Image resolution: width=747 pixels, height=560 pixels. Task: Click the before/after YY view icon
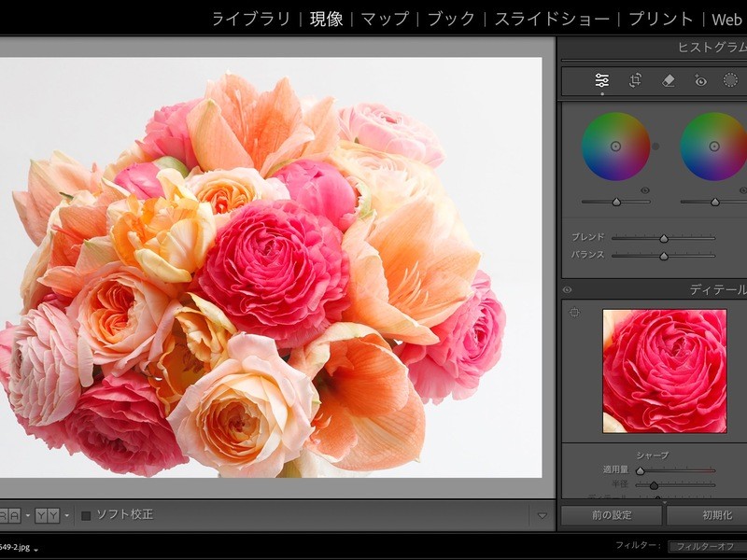click(x=47, y=515)
